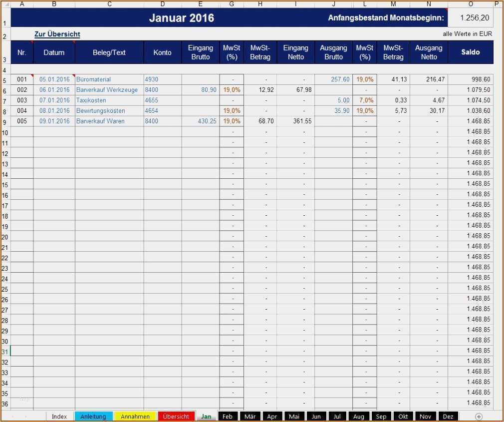Image resolution: width=504 pixels, height=422 pixels.
Task: Click the Saldo column header cell
Action: tap(470, 52)
